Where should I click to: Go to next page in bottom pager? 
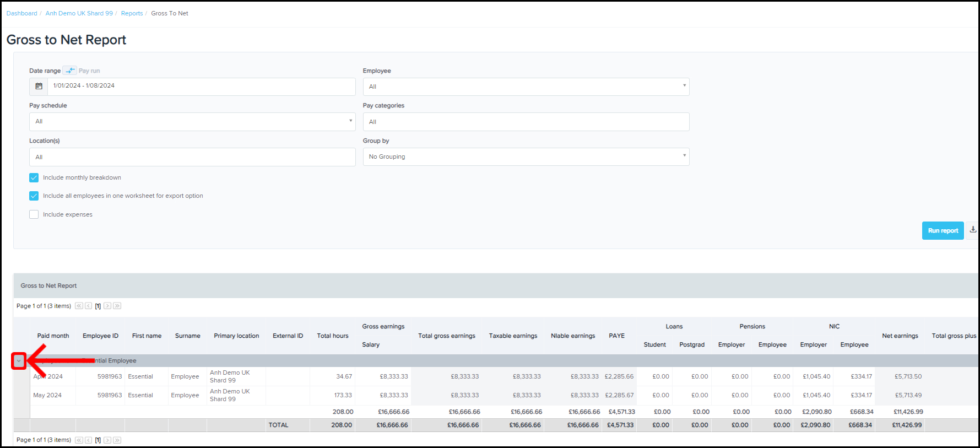[x=107, y=440]
